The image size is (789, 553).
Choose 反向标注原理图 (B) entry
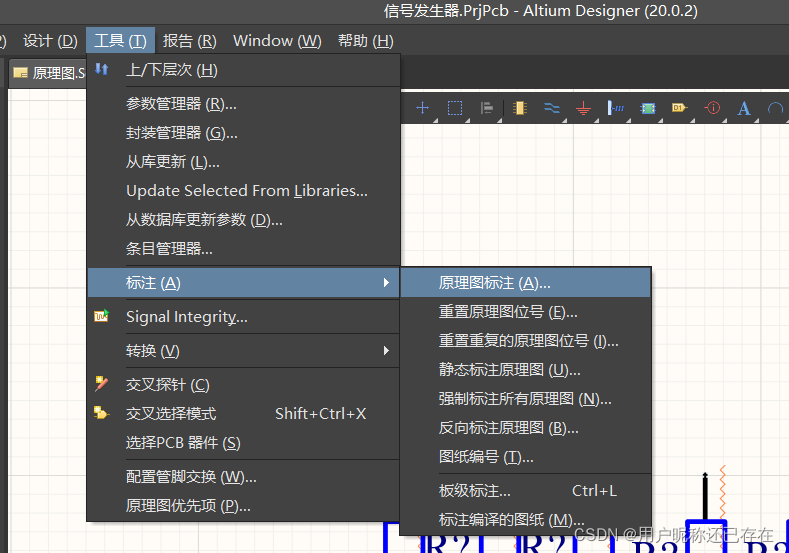point(525,428)
